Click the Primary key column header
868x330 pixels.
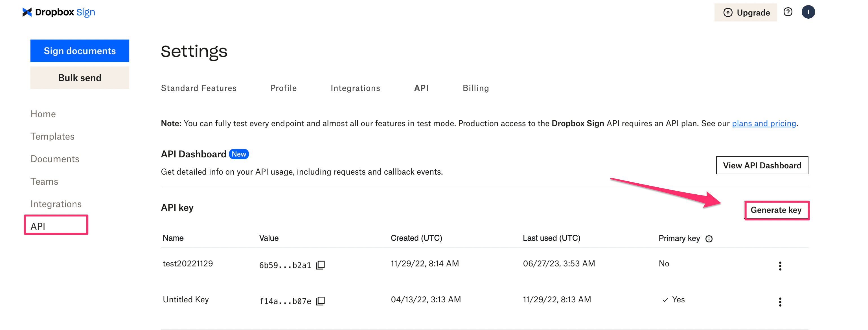(679, 238)
